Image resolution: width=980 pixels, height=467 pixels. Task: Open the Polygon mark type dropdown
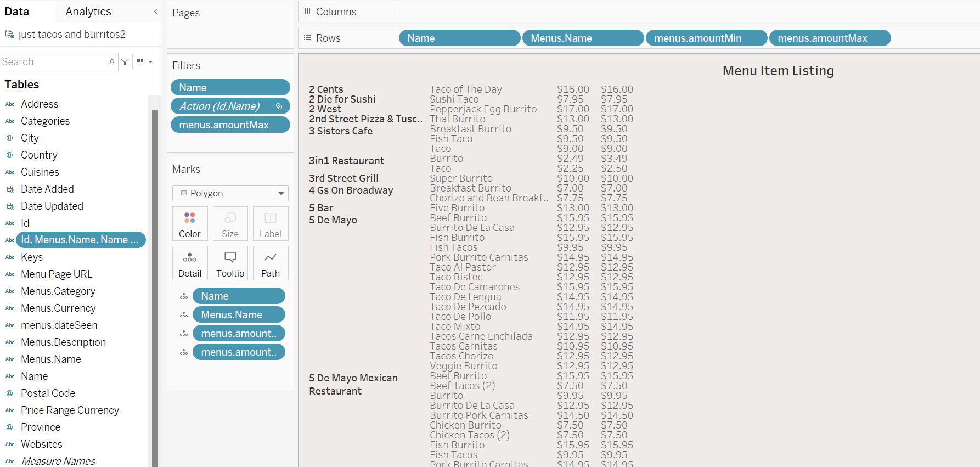point(281,193)
